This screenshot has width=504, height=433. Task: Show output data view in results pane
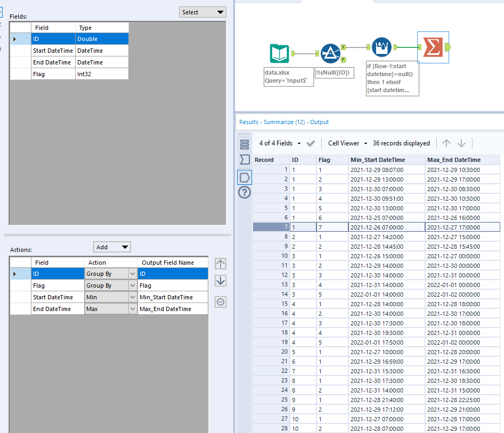pyautogui.click(x=245, y=177)
